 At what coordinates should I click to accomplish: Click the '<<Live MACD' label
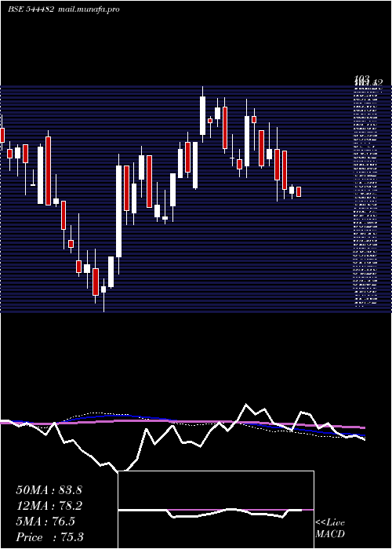coord(330,529)
